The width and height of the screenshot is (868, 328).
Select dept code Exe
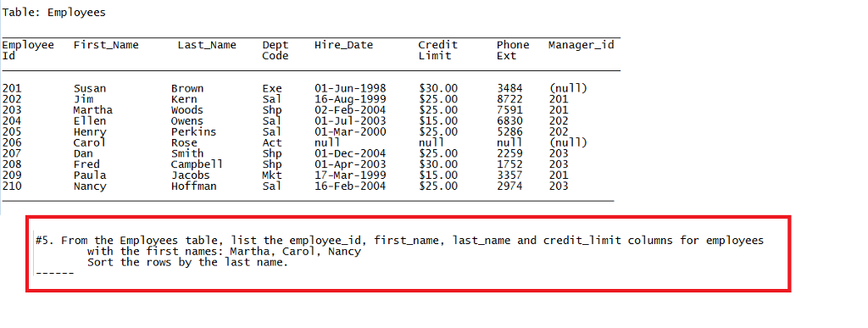tap(272, 88)
